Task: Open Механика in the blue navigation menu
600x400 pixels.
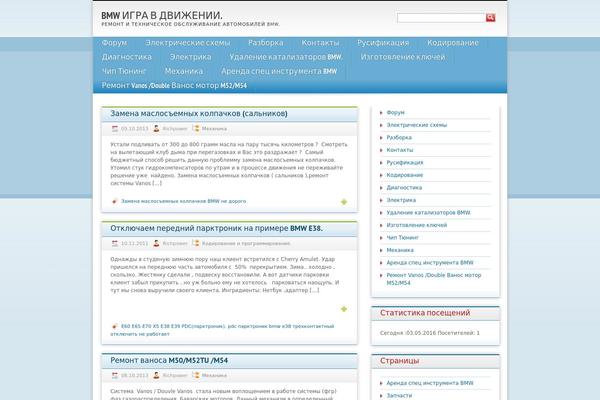Action: point(184,71)
